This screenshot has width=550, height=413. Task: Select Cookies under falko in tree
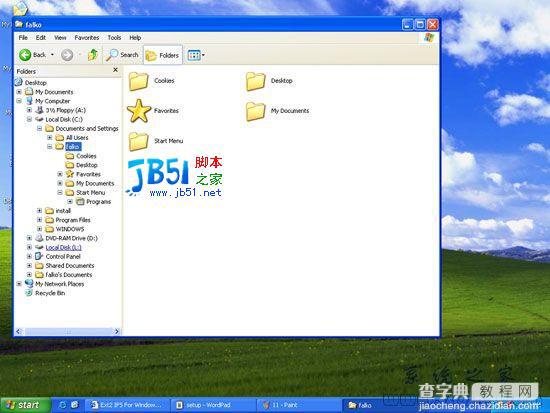[x=86, y=156]
